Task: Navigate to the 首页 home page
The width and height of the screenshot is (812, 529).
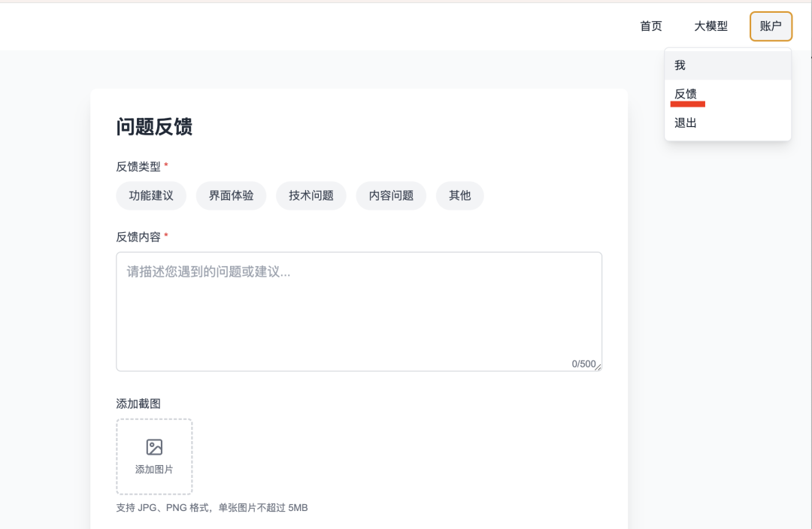Action: (650, 26)
